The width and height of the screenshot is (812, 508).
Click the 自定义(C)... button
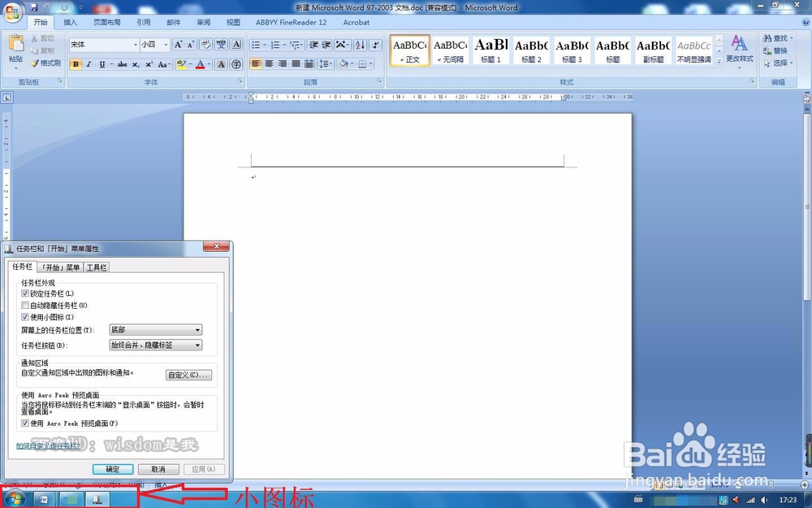(x=188, y=375)
